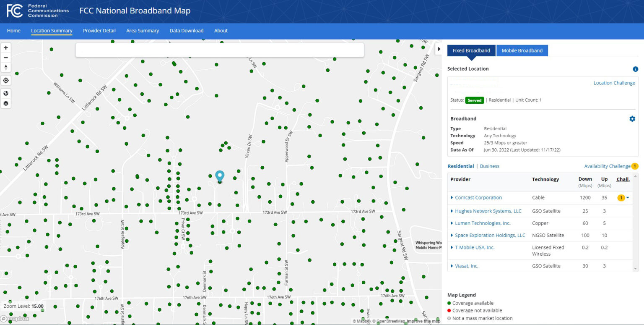This screenshot has height=325, width=644.
Task: Select the map zoom in tool
Action: (x=6, y=47)
